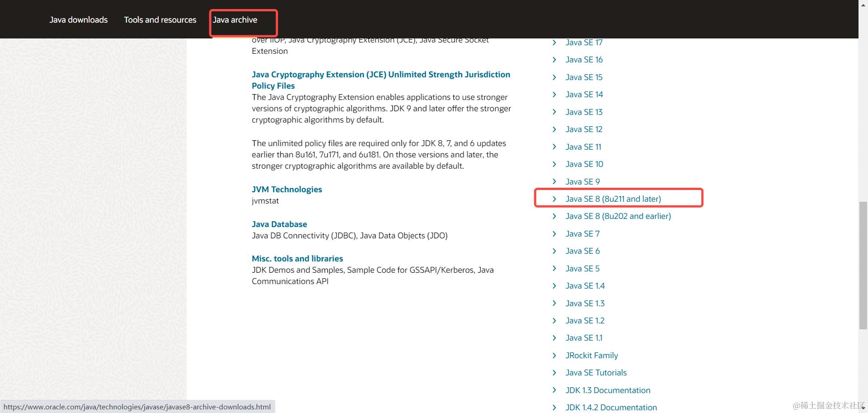Click chevron arrow beside Java SE 10
Viewport: 868px width, 413px height.
(x=554, y=164)
